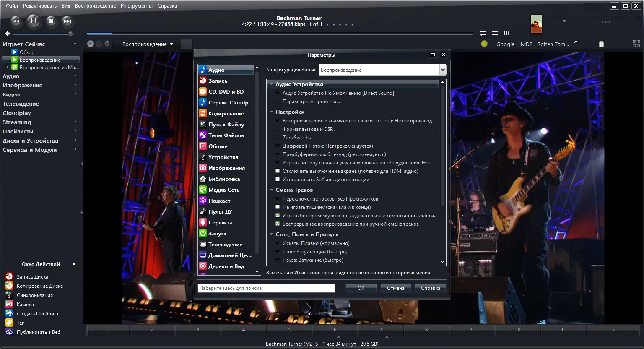The width and height of the screenshot is (644, 349).
Task: Uncheck Играть без промежутков последовательные композиции
Action: [x=278, y=216]
